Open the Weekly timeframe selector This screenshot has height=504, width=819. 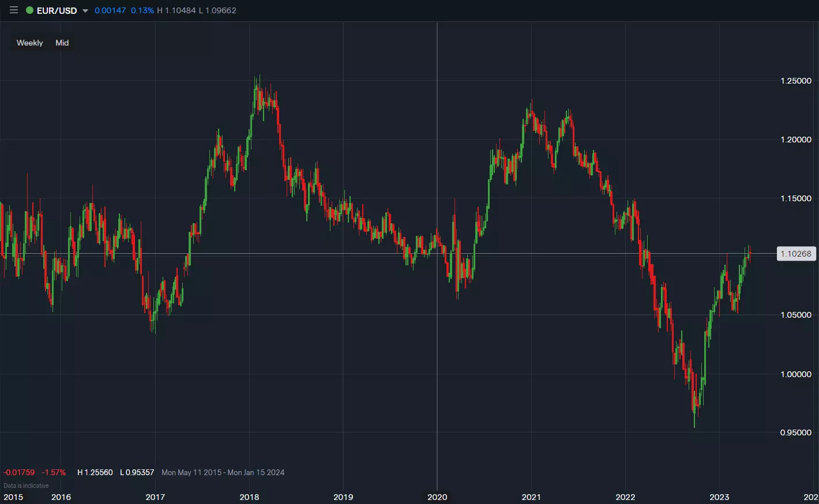(30, 43)
